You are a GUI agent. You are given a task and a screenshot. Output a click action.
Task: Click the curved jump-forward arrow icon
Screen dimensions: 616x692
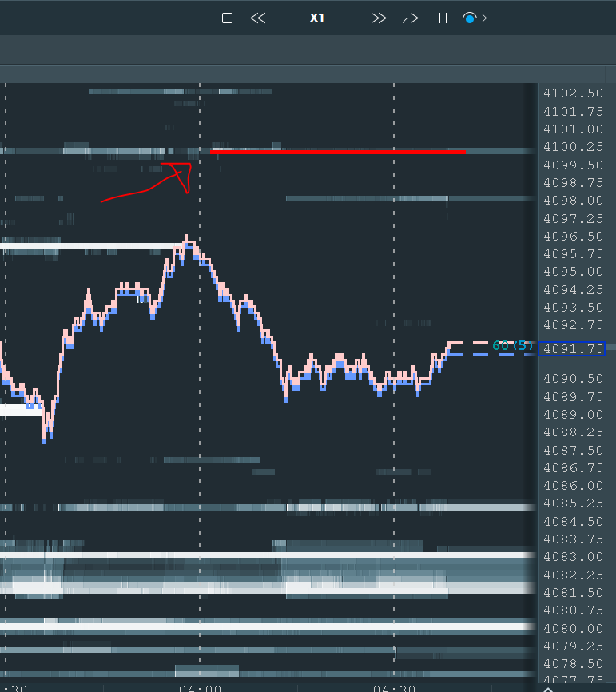tap(411, 18)
